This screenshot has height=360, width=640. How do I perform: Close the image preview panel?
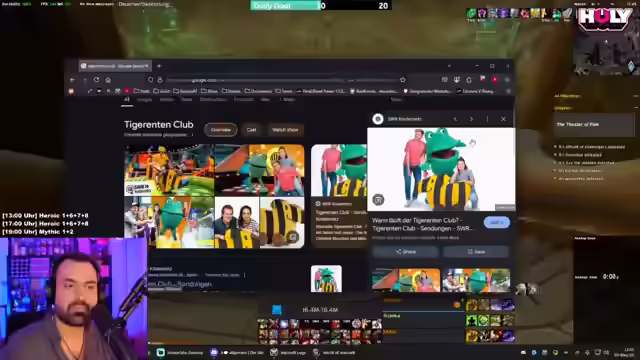503,119
